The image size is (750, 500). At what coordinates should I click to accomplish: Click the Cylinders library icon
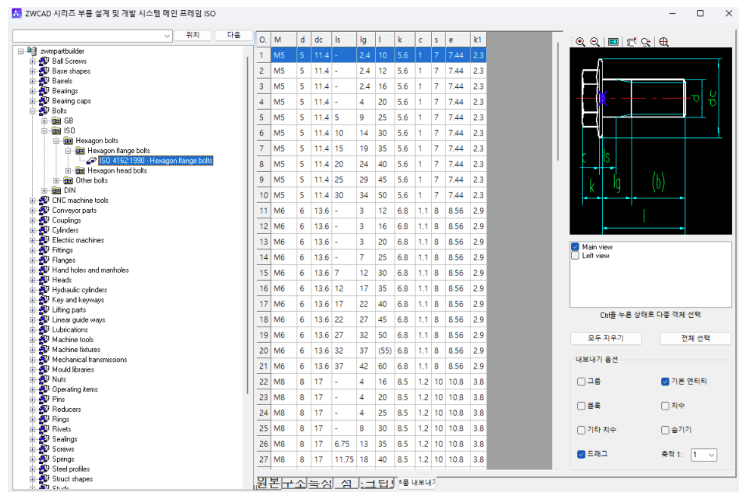pos(44,230)
